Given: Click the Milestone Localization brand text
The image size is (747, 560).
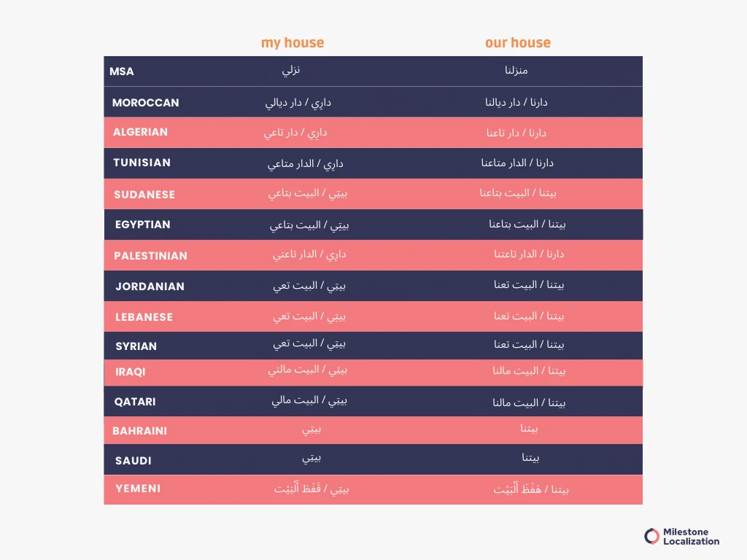Looking at the screenshot, I should coord(691,537).
